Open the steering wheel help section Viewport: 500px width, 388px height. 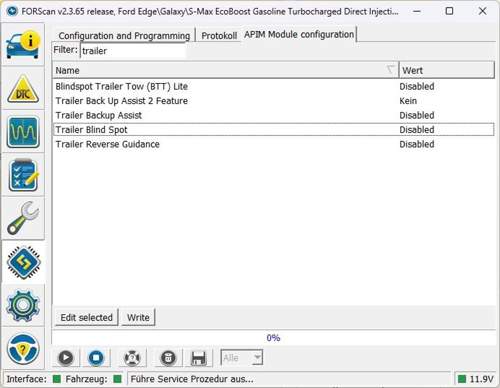[23, 349]
